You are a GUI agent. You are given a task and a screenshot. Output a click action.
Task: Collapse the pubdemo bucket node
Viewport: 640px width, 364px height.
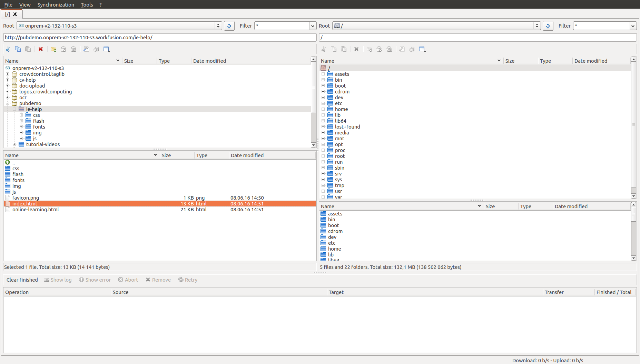pos(7,103)
